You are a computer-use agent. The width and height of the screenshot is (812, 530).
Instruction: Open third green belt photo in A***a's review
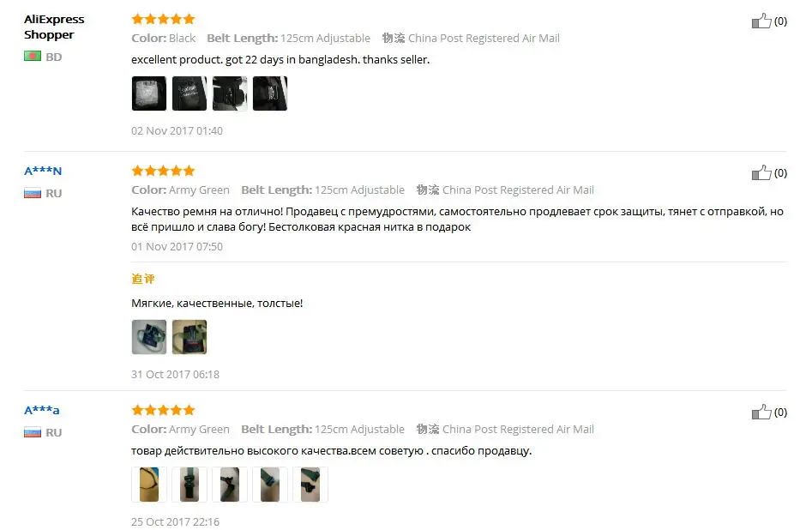230,485
